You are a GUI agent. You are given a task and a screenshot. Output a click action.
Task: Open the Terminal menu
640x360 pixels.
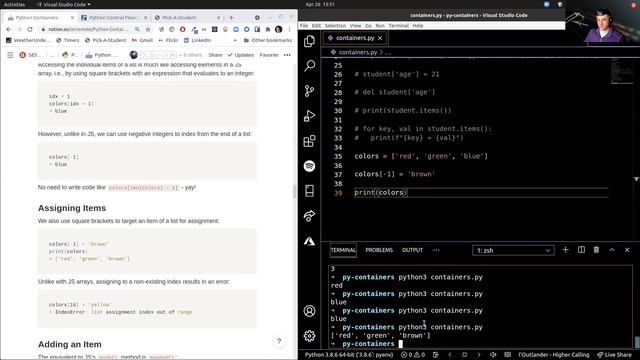pyautogui.click(x=398, y=25)
